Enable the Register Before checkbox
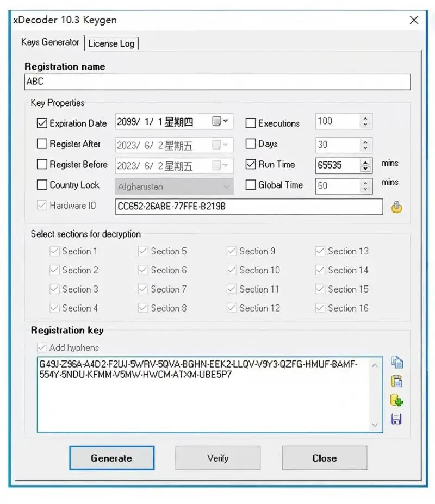Screen dimensions: 435x504 click(x=42, y=164)
